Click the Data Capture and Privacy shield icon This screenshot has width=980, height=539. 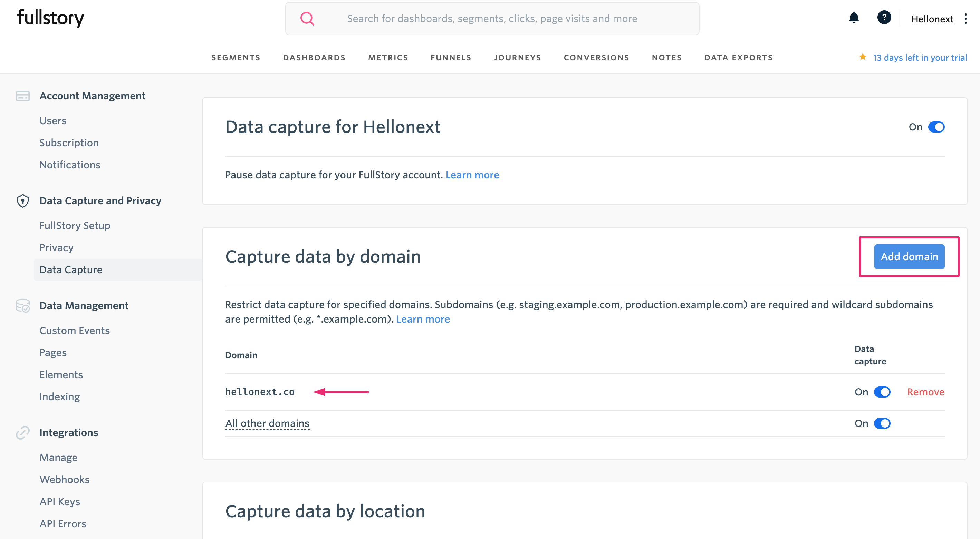coord(23,201)
